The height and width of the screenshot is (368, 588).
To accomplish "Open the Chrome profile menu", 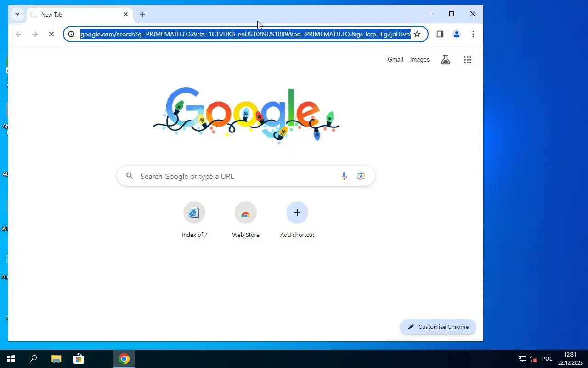I will pyautogui.click(x=456, y=34).
